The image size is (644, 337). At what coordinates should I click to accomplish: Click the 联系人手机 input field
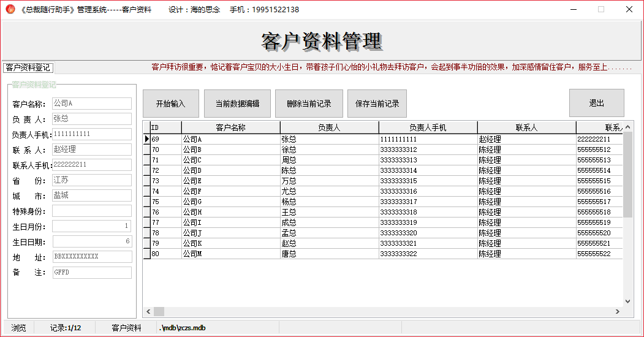(91, 165)
